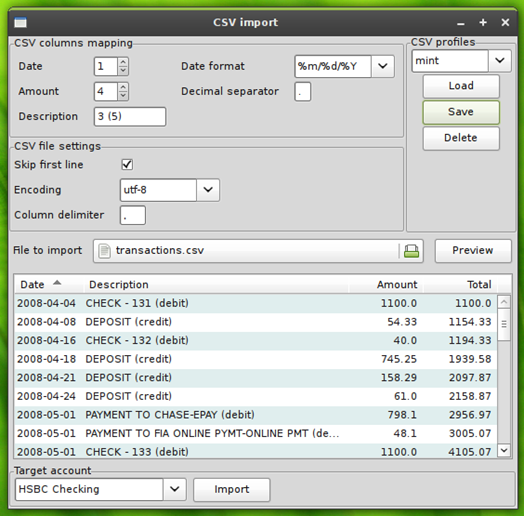524x516 pixels.
Task: Expand the Date format dropdown
Action: 383,66
